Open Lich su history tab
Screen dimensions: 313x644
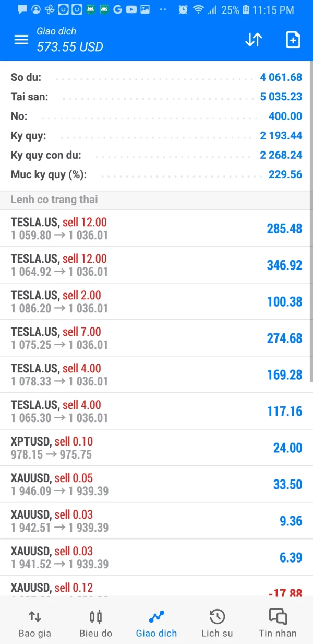click(x=217, y=623)
